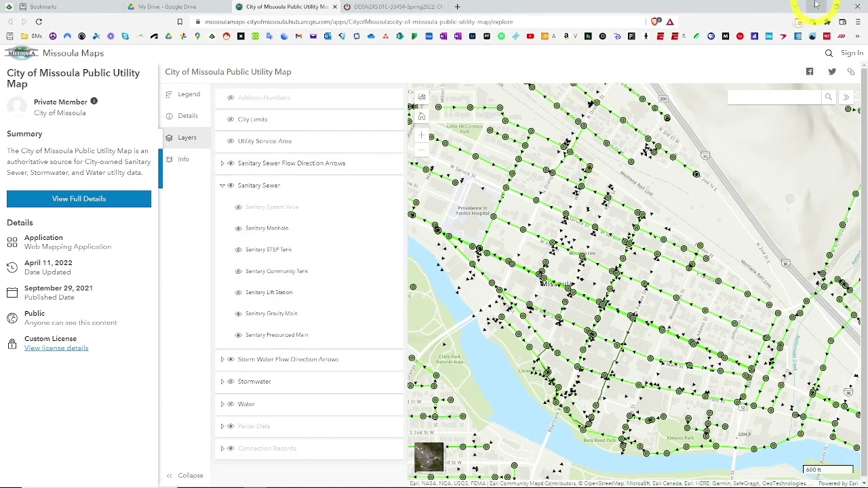The image size is (868, 488).
Task: Collapse the side navigation panel
Action: 184,476
